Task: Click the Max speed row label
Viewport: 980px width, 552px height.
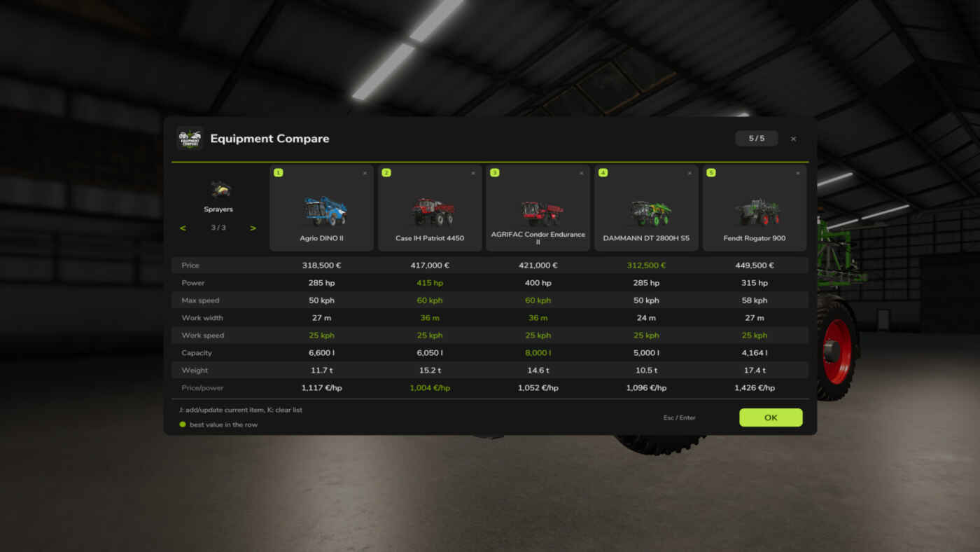Action: click(200, 301)
